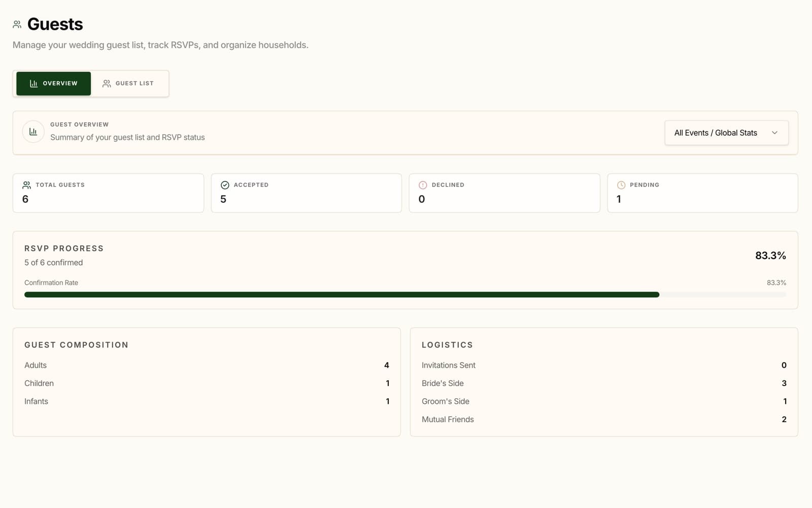This screenshot has height=508, width=812.
Task: Select the Total Guests stat card
Action: pos(108,193)
